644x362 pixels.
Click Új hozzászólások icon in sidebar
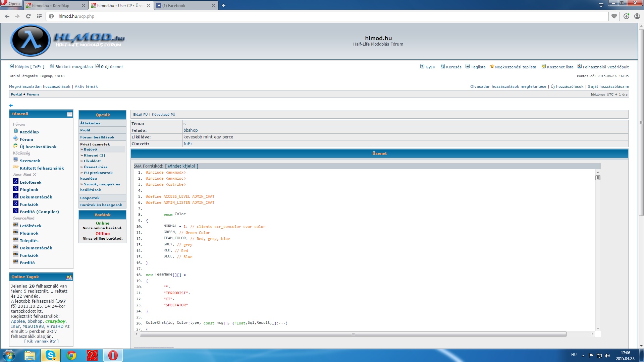[15, 145]
